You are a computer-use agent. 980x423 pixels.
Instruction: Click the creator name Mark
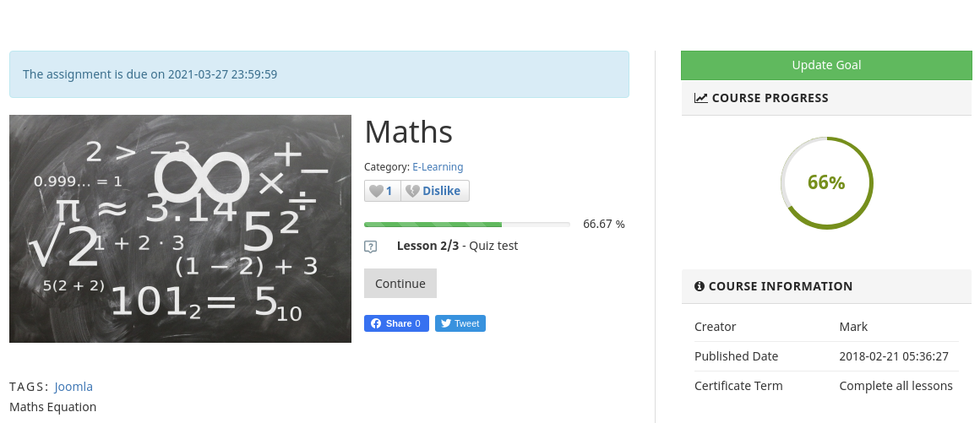click(853, 327)
